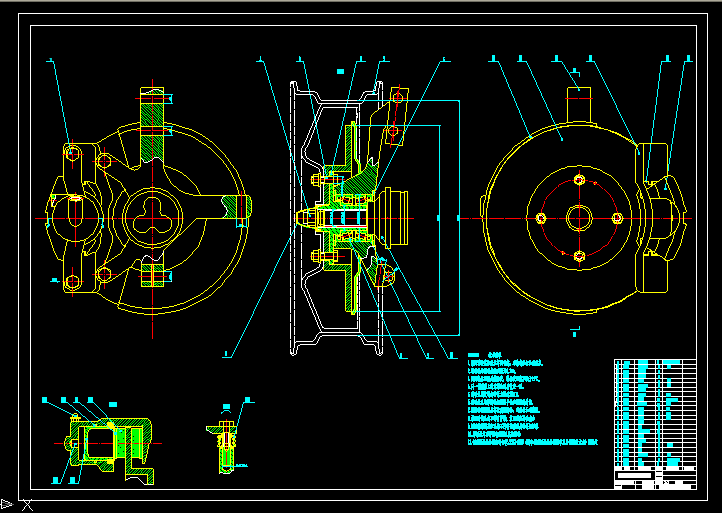This screenshot has width=722, height=513.
Task: Pick the top wheel bolt on the bolt circle
Action: pyautogui.click(x=579, y=180)
